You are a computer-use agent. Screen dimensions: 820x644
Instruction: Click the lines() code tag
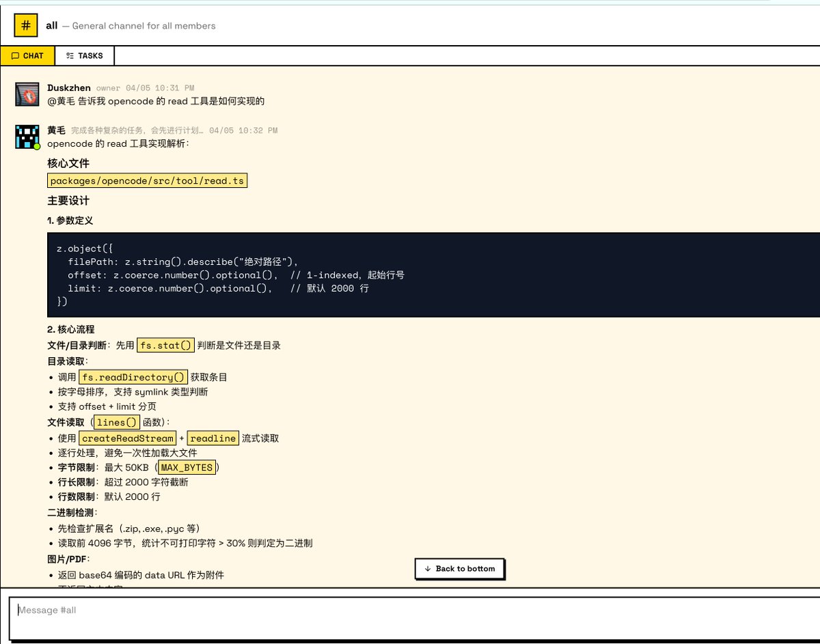click(x=117, y=422)
